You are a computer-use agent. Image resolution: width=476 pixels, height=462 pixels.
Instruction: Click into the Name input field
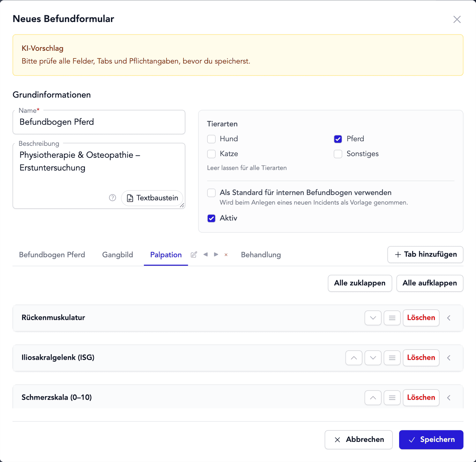point(99,122)
